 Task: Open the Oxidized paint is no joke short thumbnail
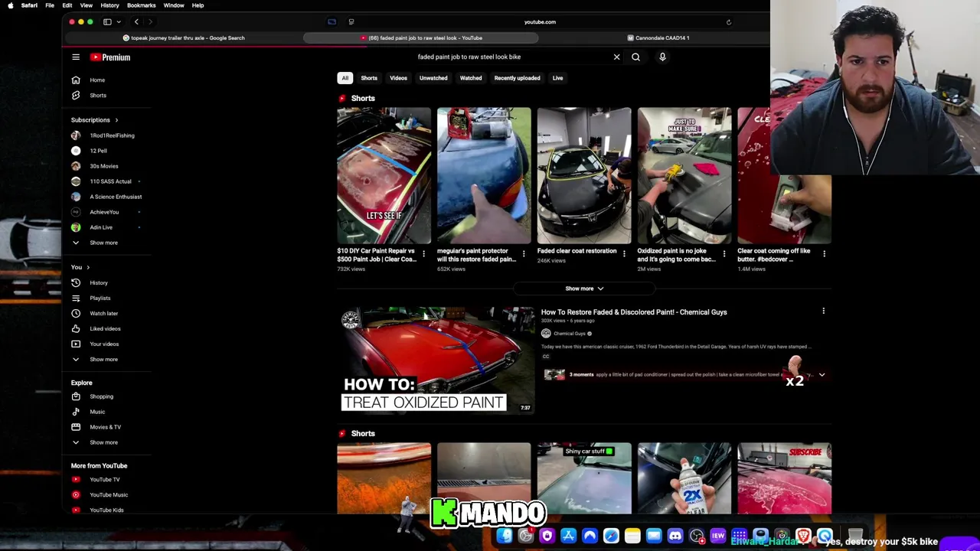pyautogui.click(x=684, y=176)
